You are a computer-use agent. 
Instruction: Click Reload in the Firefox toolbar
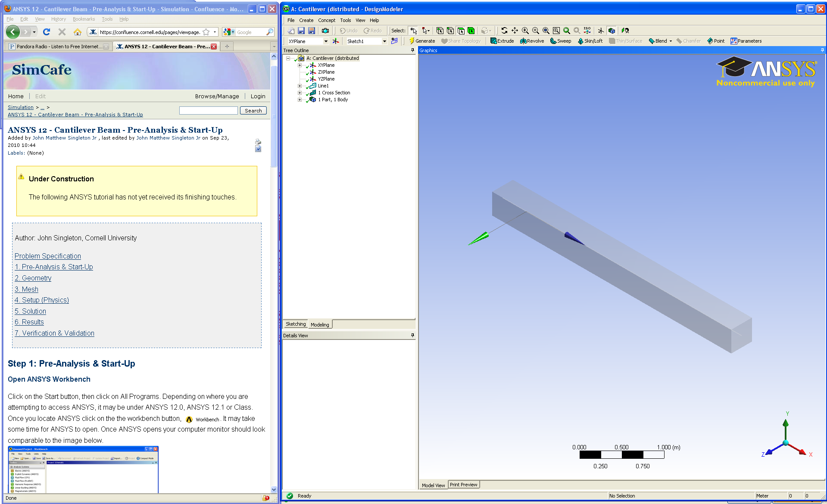pos(47,32)
